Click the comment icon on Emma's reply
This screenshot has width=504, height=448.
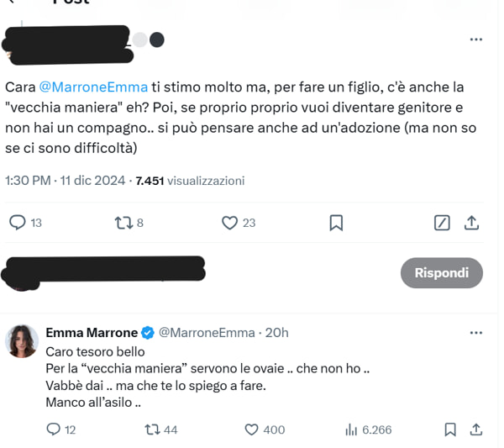(x=55, y=430)
